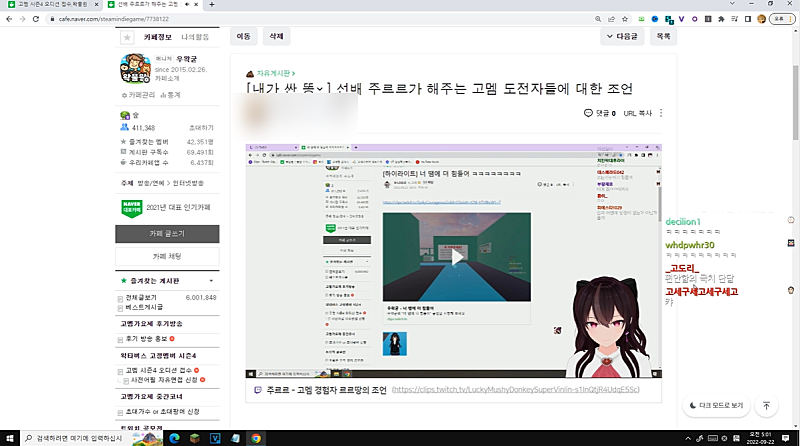This screenshot has width=800, height=446.
Task: Collapse the 즐겨찾는 게시판 section arrow
Action: [211, 281]
